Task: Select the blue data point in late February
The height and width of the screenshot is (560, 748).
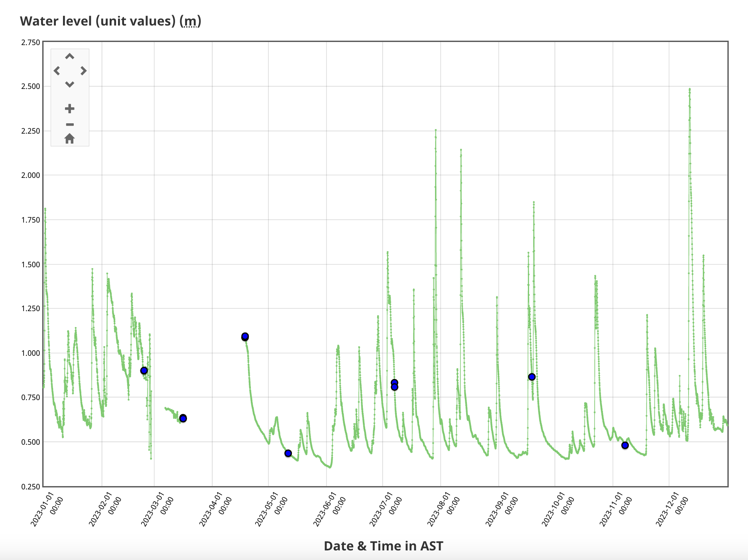Action: 144,371
